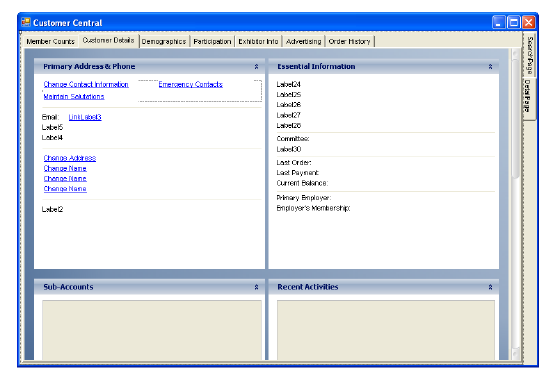The image size is (554, 381).
Task: Click the Customer Central title bar app icon
Action: pyautogui.click(x=26, y=22)
